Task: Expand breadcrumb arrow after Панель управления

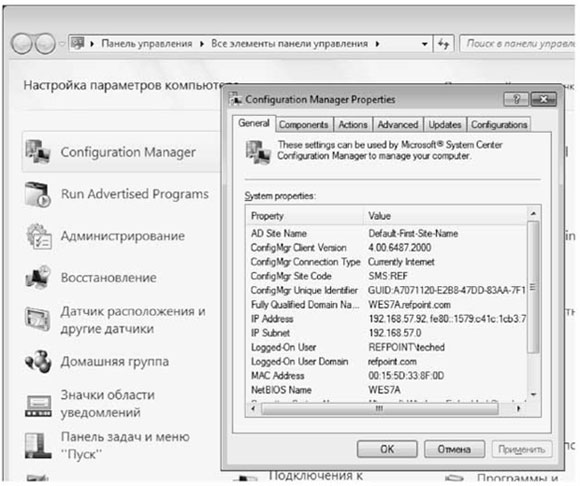Action: [x=202, y=44]
